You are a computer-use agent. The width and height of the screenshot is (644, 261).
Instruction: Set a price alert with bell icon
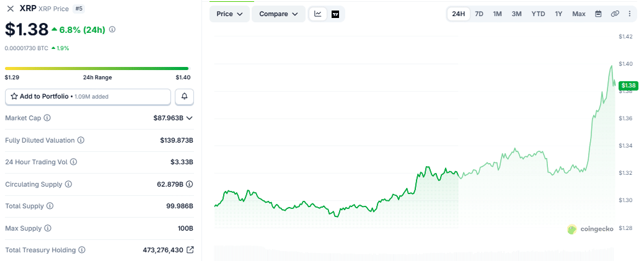pyautogui.click(x=185, y=97)
